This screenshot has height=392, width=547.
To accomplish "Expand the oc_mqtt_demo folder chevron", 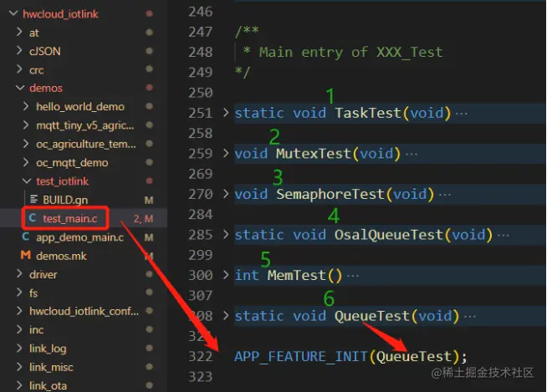I will pos(26,162).
